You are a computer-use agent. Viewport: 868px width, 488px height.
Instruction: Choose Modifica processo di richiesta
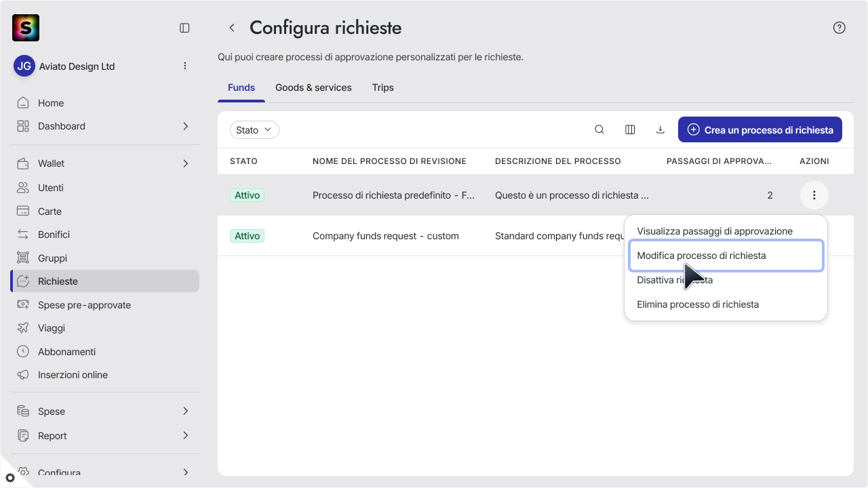pos(726,256)
